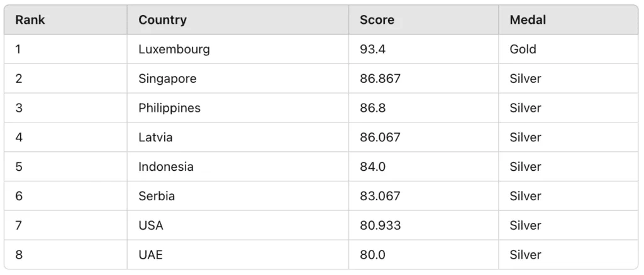Click the Country column header

162,20
